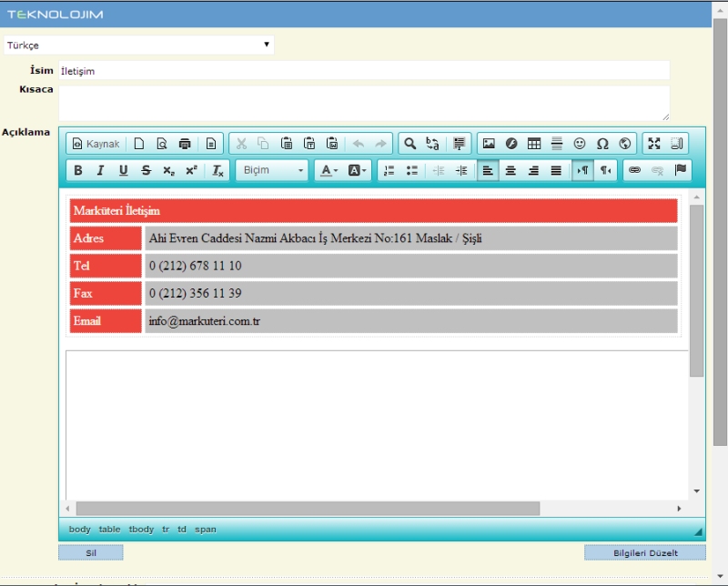
Task: Set text direction right to left
Action: (x=605, y=170)
